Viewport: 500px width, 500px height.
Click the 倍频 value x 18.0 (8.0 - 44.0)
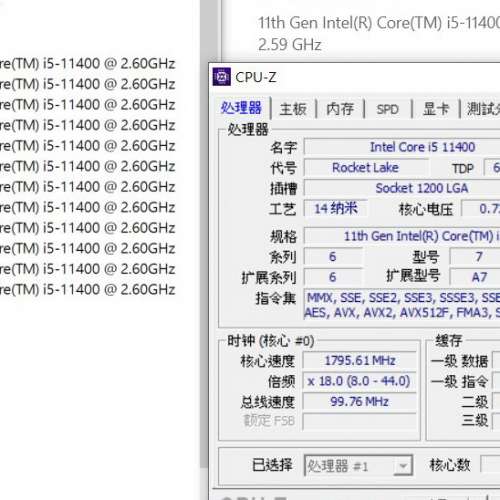coord(359,381)
